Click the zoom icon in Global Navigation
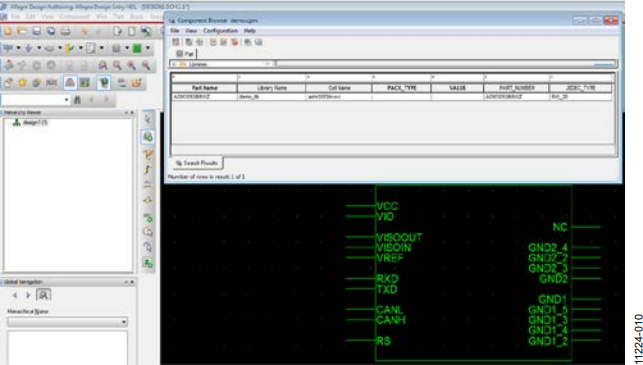 (x=43, y=295)
